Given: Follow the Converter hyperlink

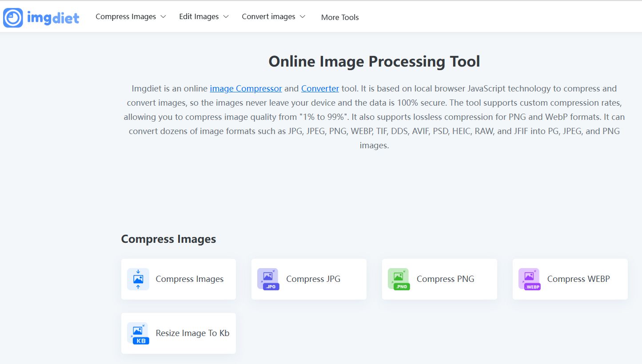Looking at the screenshot, I should pyautogui.click(x=320, y=88).
